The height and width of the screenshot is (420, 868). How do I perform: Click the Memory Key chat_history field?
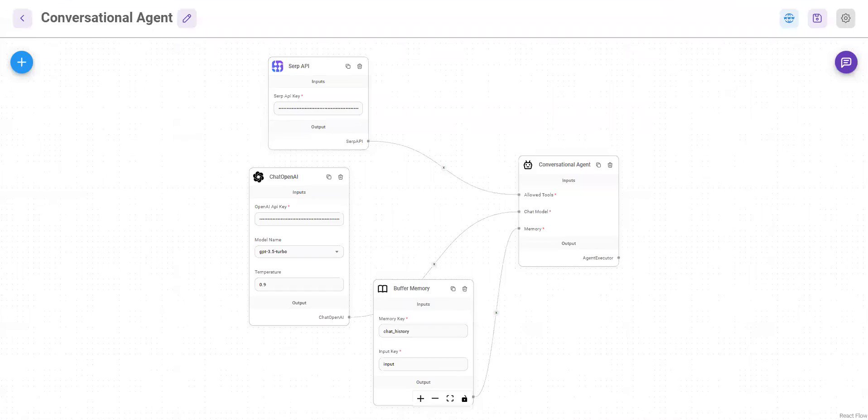click(423, 331)
